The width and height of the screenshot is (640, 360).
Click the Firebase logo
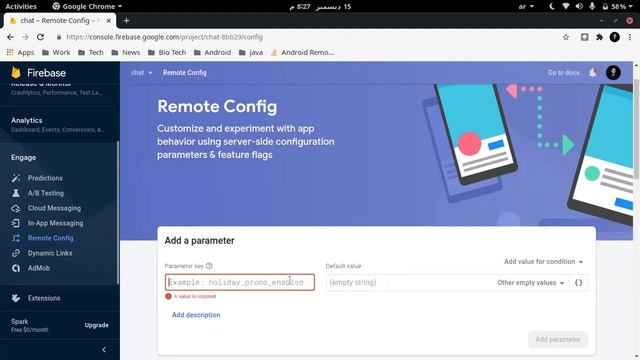coord(38,73)
